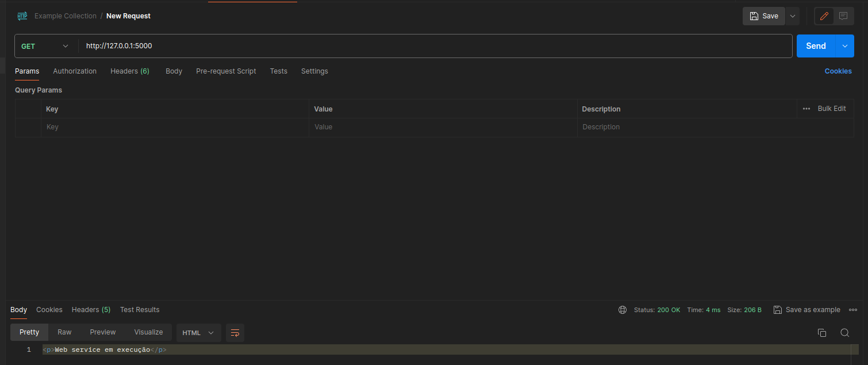Click Save as example
The width and height of the screenshot is (868, 365).
click(x=806, y=310)
